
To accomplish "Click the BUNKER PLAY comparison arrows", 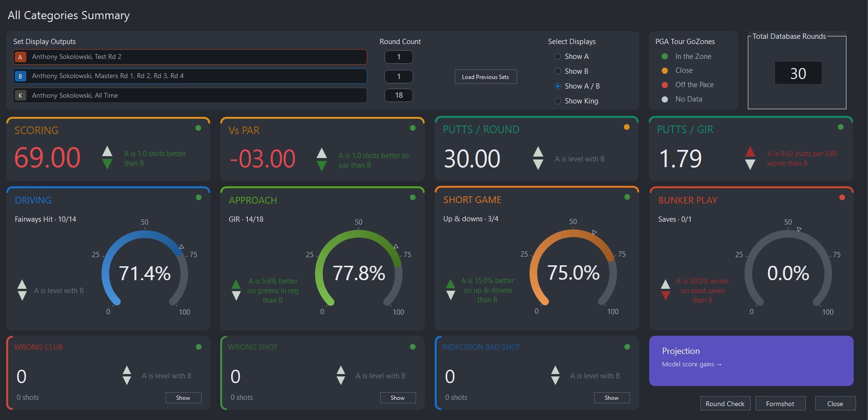I will click(x=665, y=290).
